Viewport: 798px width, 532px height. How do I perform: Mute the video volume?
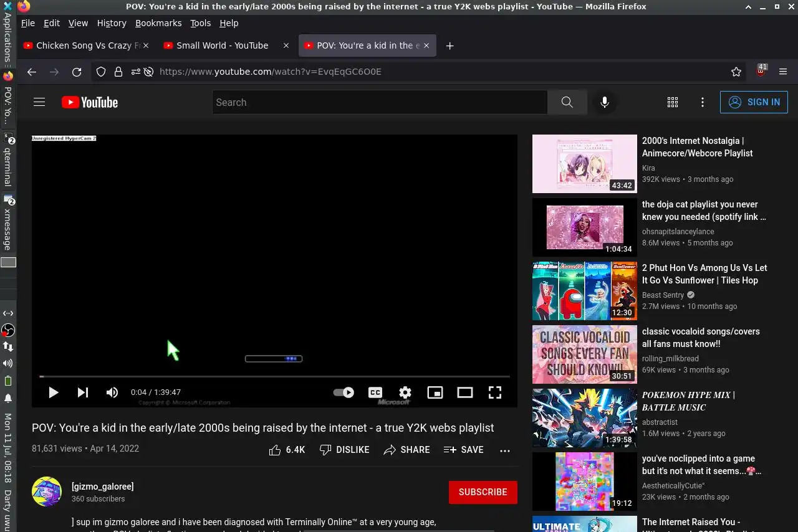[112, 392]
